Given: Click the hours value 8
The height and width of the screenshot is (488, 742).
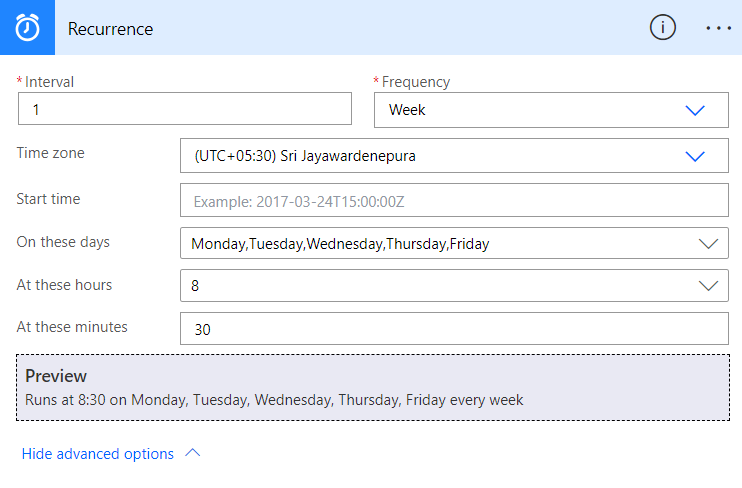Looking at the screenshot, I should coord(196,286).
